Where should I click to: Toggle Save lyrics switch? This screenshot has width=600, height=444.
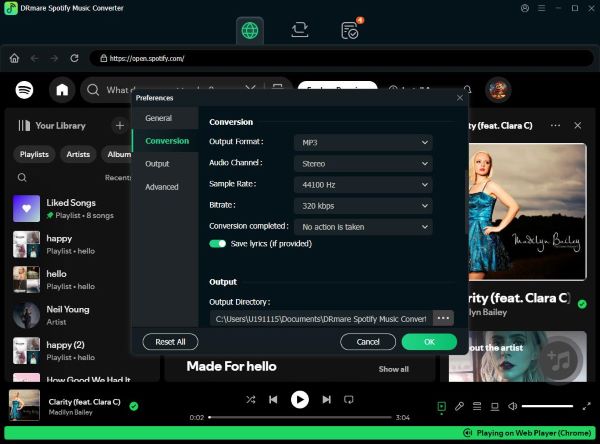[218, 244]
